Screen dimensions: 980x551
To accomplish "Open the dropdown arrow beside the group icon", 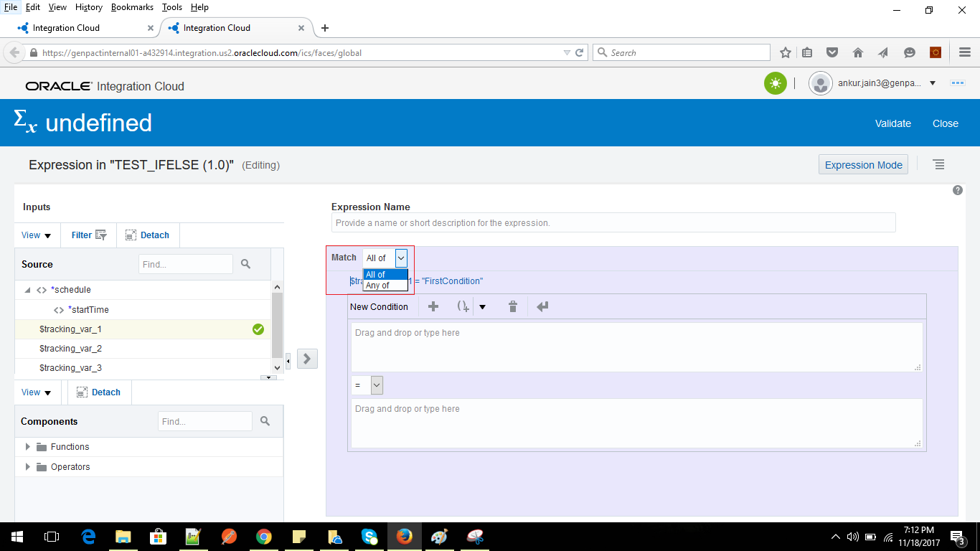I will 483,307.
